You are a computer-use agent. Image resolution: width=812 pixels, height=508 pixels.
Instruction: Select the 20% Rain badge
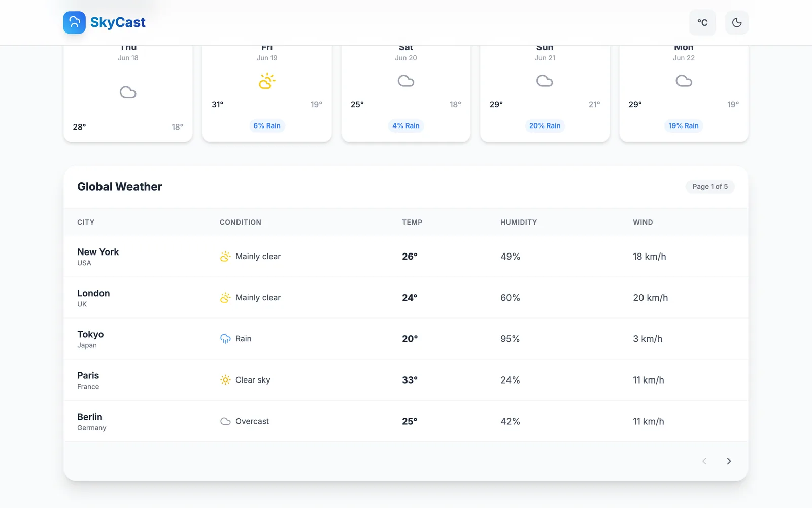pos(545,125)
